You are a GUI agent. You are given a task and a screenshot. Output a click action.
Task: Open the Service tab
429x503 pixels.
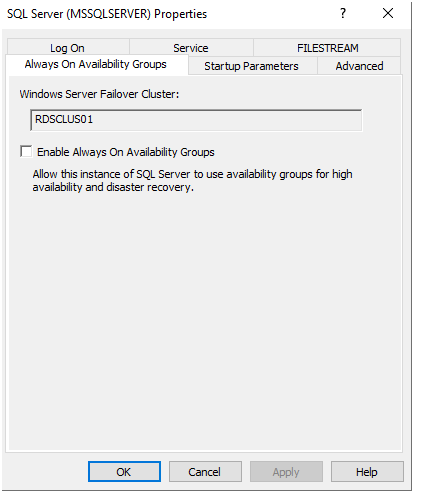point(191,48)
